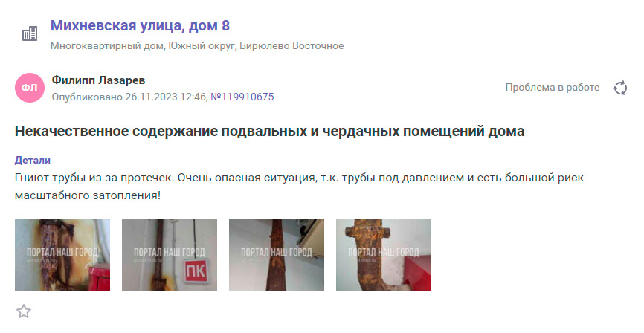
Task: Click the масштабного затопления text line
Action: (88, 195)
